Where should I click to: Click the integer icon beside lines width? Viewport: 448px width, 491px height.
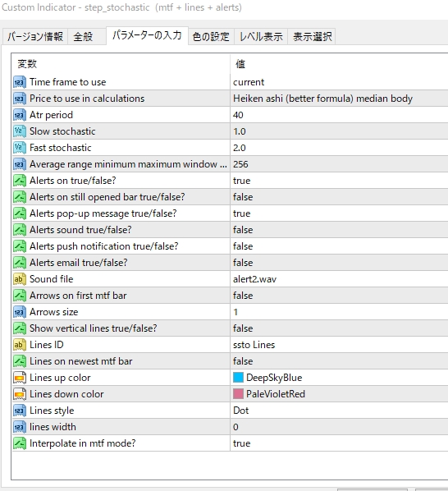pos(20,427)
